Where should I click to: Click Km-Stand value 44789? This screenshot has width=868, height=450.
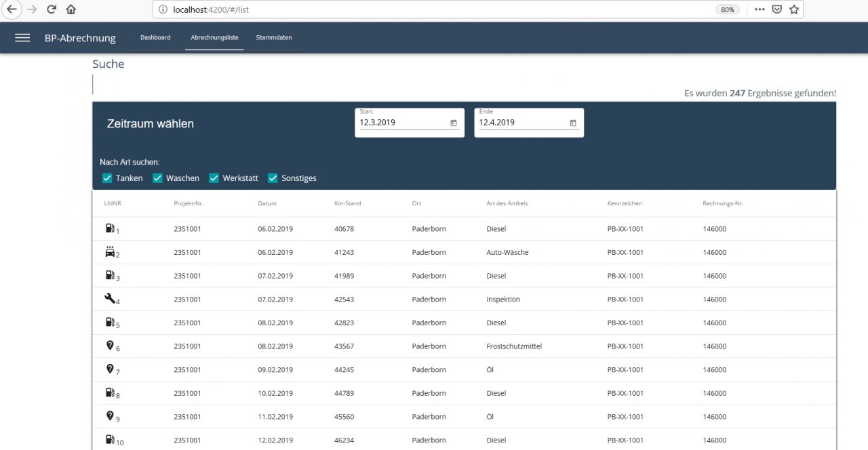point(344,393)
